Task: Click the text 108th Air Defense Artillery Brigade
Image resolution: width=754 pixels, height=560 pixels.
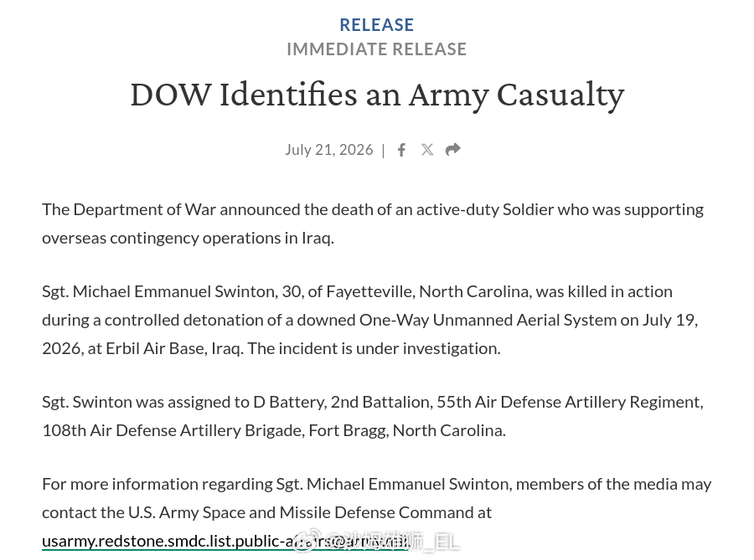Action: [173, 430]
